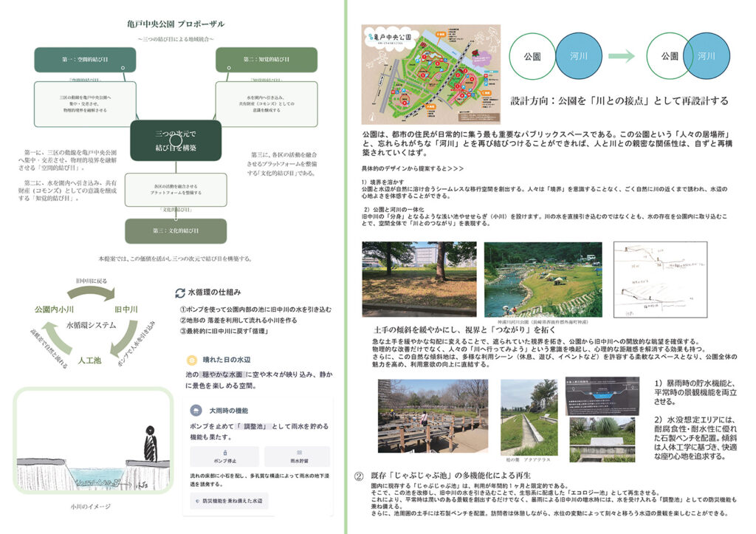Select the 第一：空間的結び目 node
Screen dimensions: 756x534
[x=85, y=59]
